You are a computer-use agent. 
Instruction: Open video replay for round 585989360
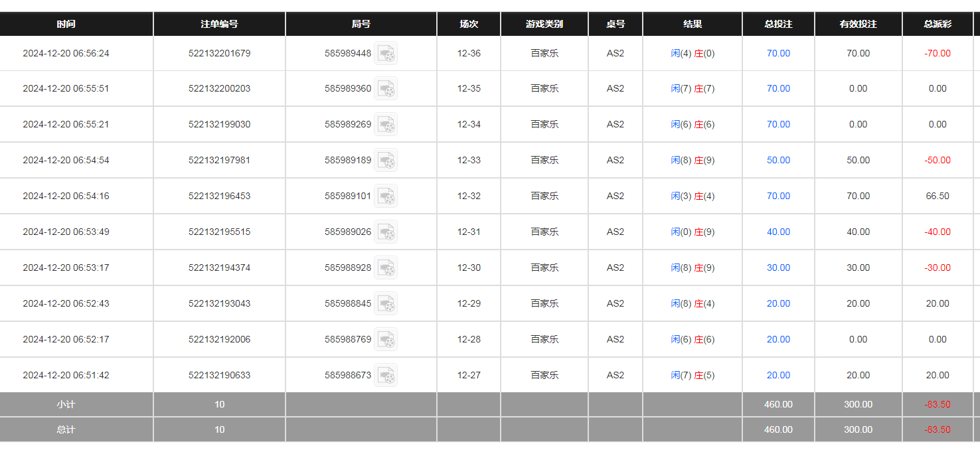pos(386,89)
